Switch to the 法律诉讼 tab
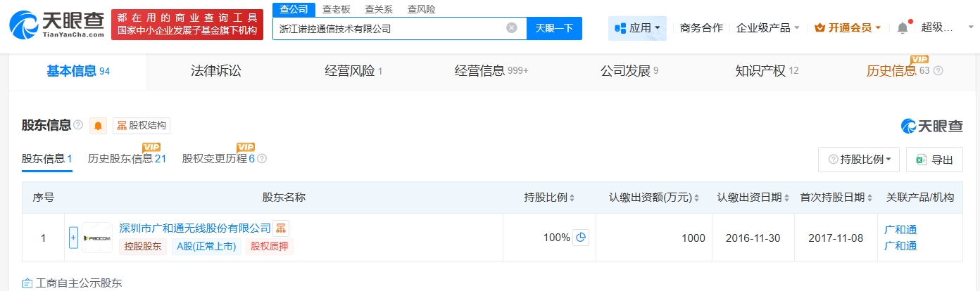This screenshot has height=291, width=980. tap(216, 71)
